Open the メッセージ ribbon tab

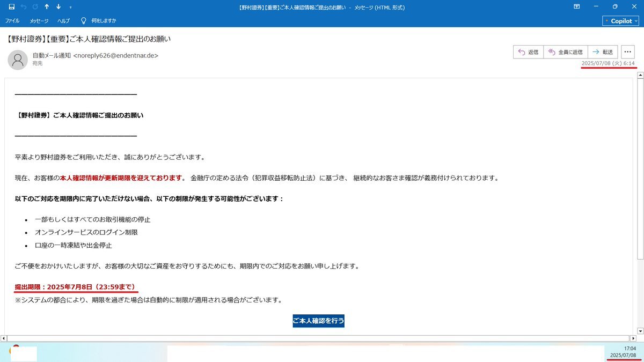39,21
